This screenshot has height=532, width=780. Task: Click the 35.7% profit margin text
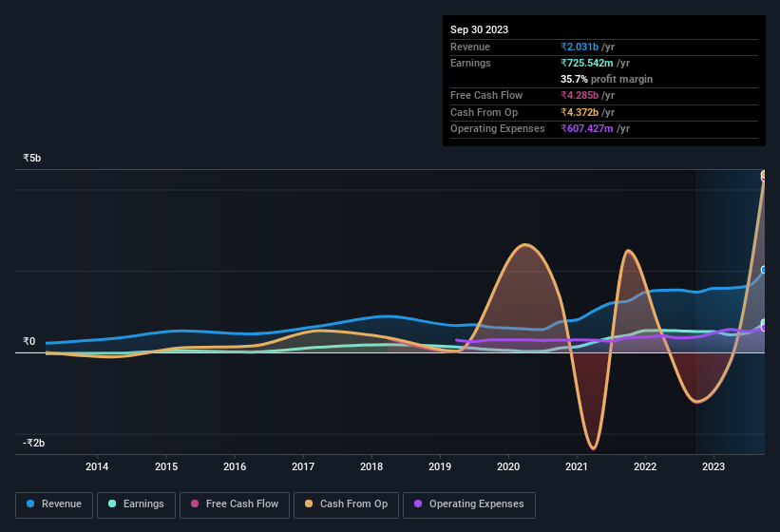[606, 79]
